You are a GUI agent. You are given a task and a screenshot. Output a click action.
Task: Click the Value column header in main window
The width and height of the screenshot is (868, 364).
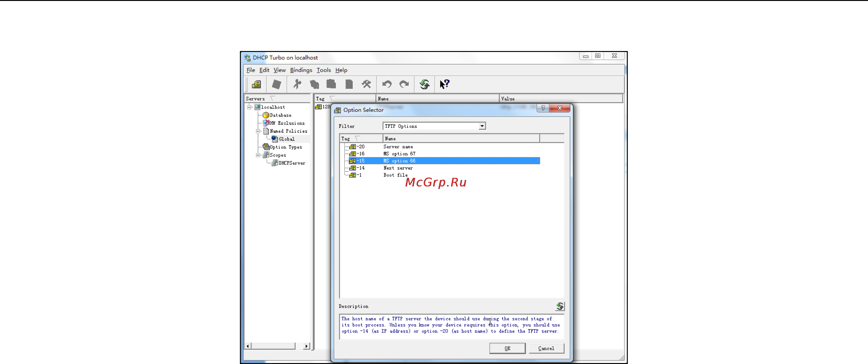click(561, 99)
